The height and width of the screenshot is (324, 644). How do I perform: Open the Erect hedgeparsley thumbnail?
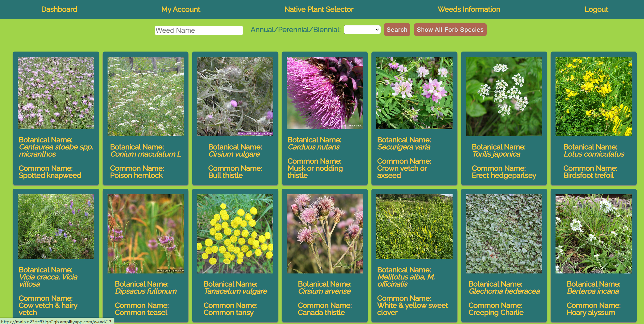pos(504,97)
